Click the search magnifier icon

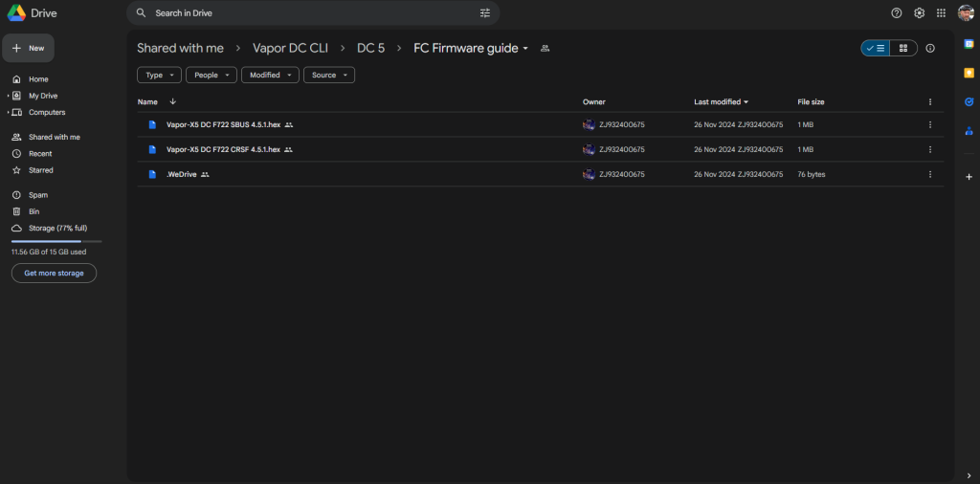coord(142,13)
